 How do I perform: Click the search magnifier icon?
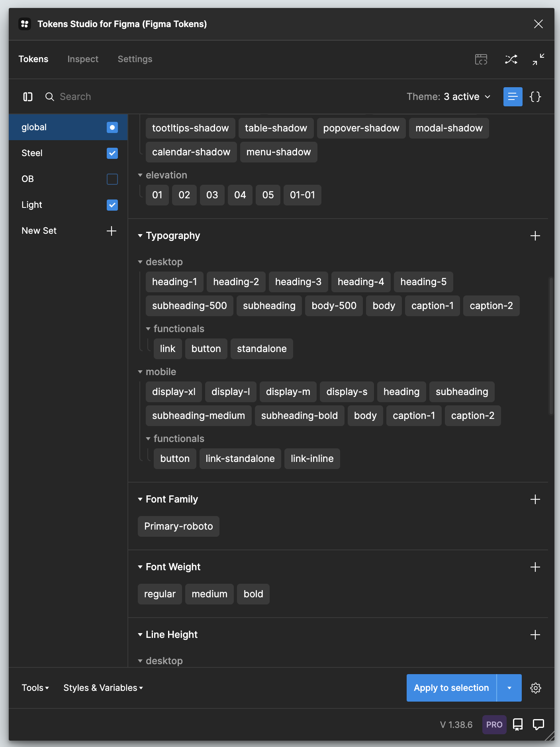click(x=49, y=97)
